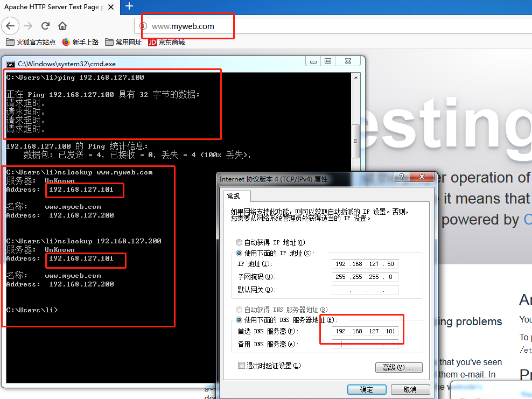Open the 京东商城 JD bookmark

click(x=166, y=43)
